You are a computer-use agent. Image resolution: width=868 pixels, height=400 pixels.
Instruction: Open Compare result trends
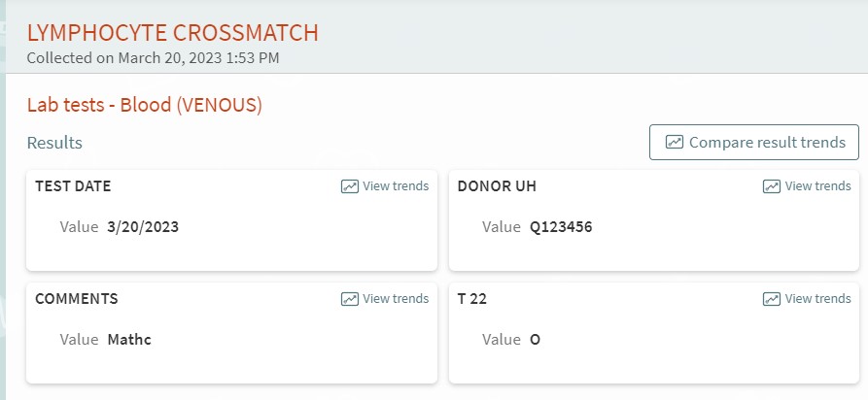click(x=754, y=142)
